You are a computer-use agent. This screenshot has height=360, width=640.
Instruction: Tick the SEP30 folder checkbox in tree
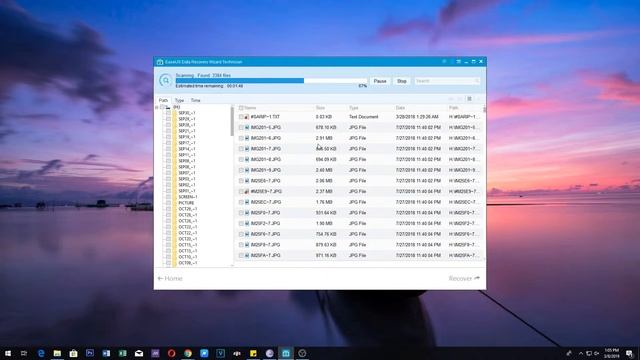pos(168,113)
